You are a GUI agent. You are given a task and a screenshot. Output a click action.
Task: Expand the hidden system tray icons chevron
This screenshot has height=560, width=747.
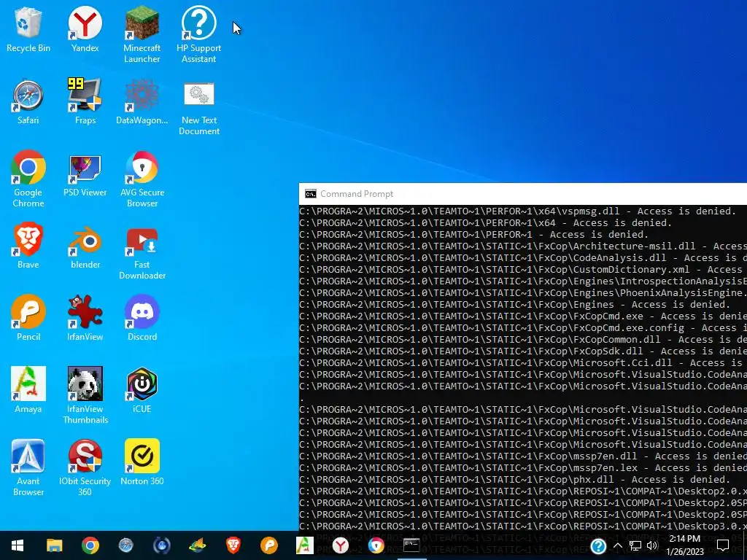617,545
